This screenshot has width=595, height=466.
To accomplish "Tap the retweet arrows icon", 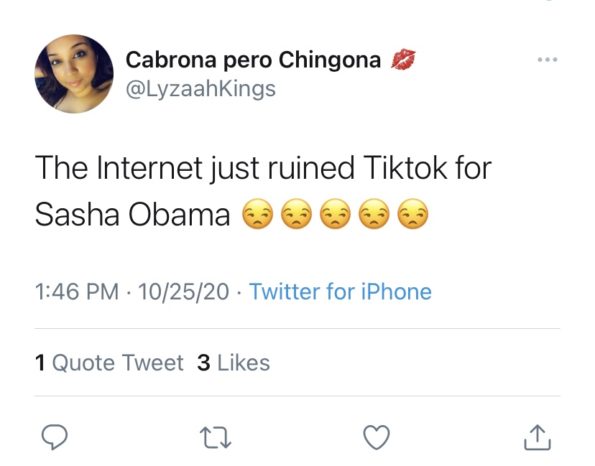I will point(216,438).
